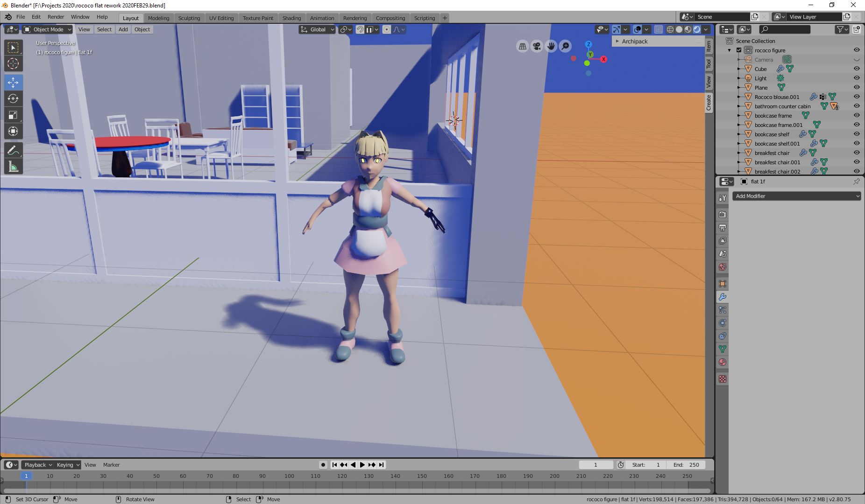Select the Rotate tool
This screenshot has width=865, height=504.
click(13, 98)
